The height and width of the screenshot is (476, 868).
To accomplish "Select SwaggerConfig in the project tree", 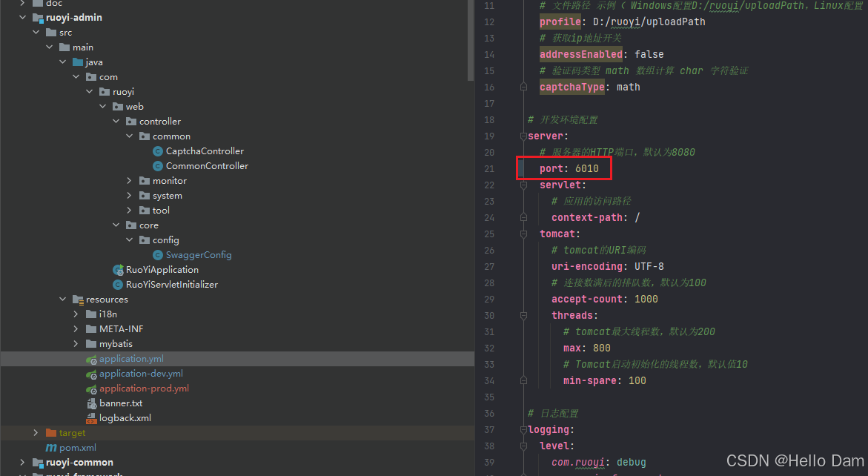I will coord(199,254).
